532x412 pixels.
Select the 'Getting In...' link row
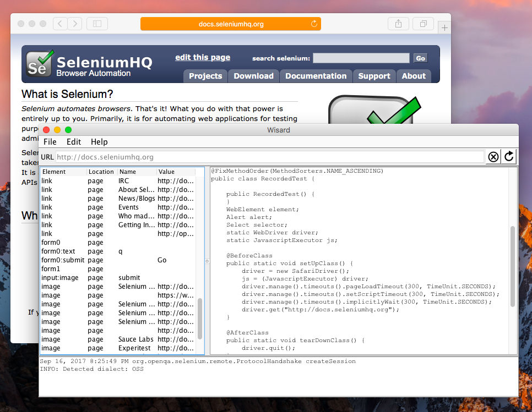coord(118,225)
